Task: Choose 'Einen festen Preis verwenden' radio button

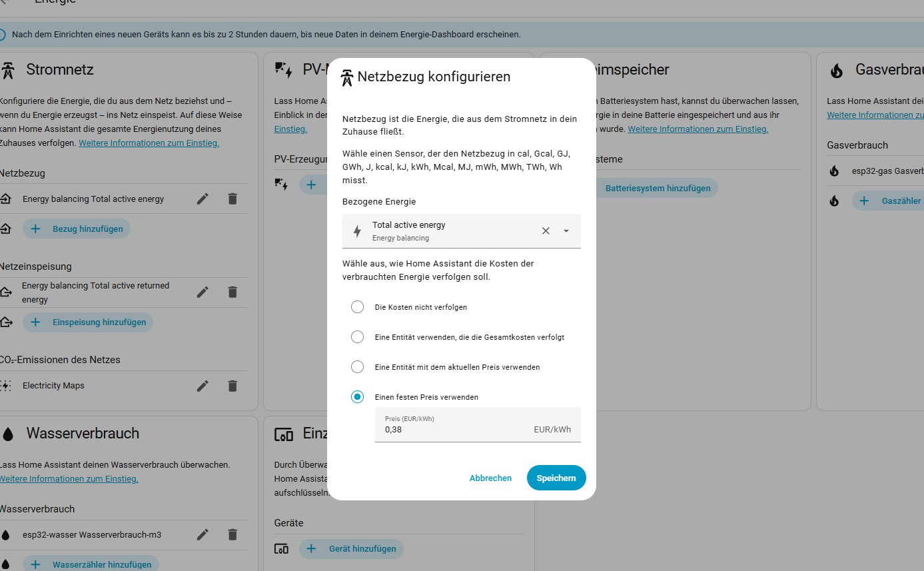Action: coord(358,397)
